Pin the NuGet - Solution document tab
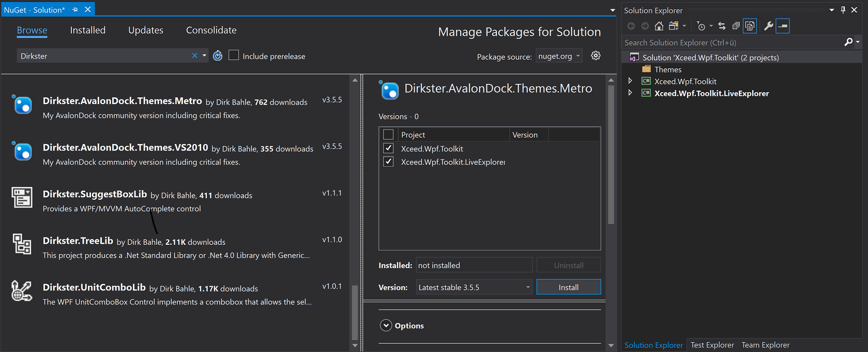This screenshot has height=352, width=868. pyautogui.click(x=75, y=10)
